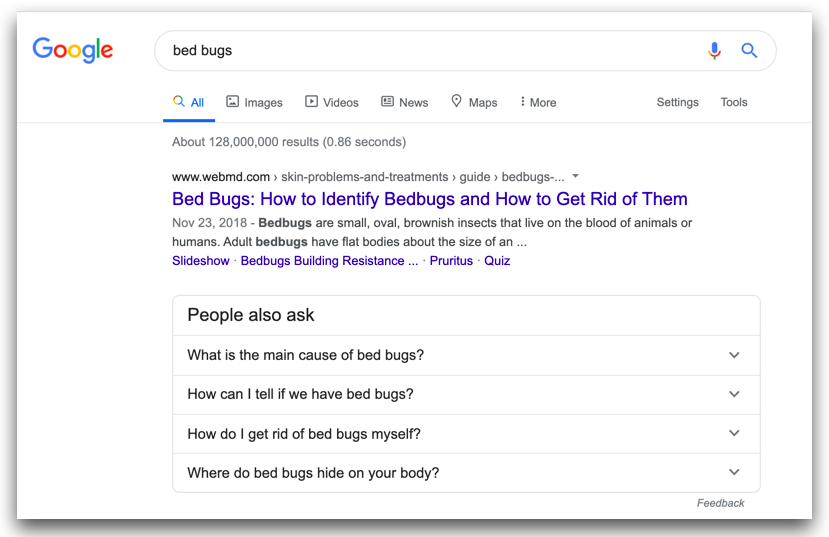Open the Slideshow sitelink
The image size is (829, 537).
point(201,261)
